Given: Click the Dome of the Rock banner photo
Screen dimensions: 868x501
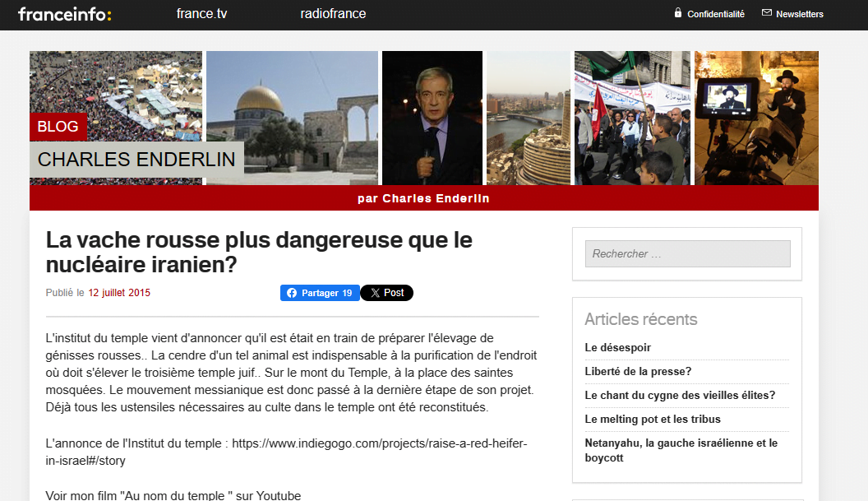Looking at the screenshot, I should (x=293, y=118).
